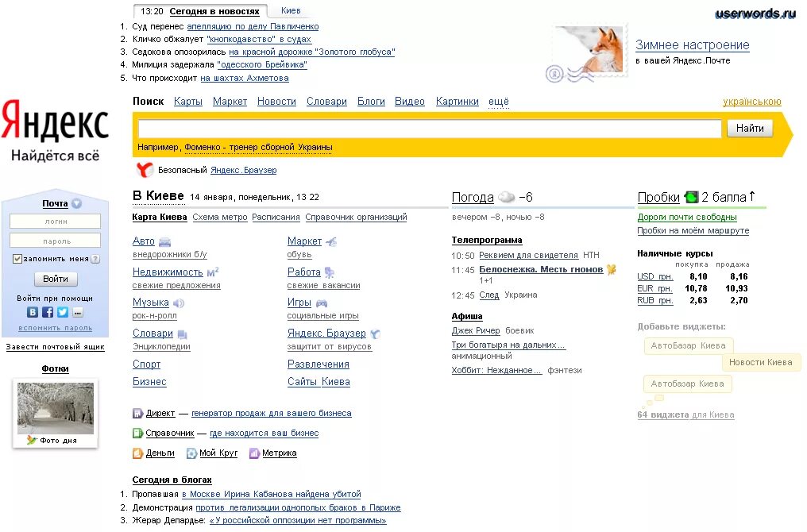Click the icon next to Маркет category
Image resolution: width=807 pixels, height=532 pixels.
[x=331, y=241]
